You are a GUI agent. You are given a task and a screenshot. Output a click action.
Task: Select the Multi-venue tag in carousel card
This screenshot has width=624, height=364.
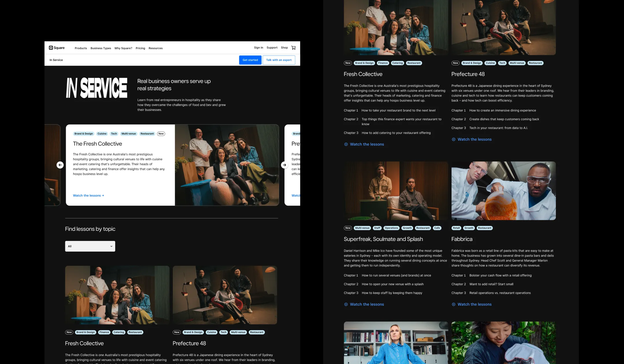[129, 134]
